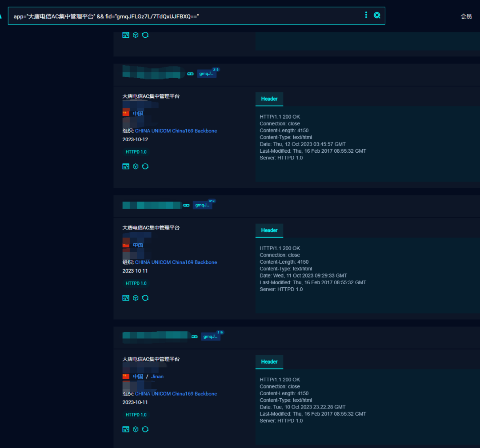This screenshot has height=448, width=480.
Task: Click title 大唐电信AC集中管理平台 in Wed 11 Oct result
Action: [x=151, y=228]
